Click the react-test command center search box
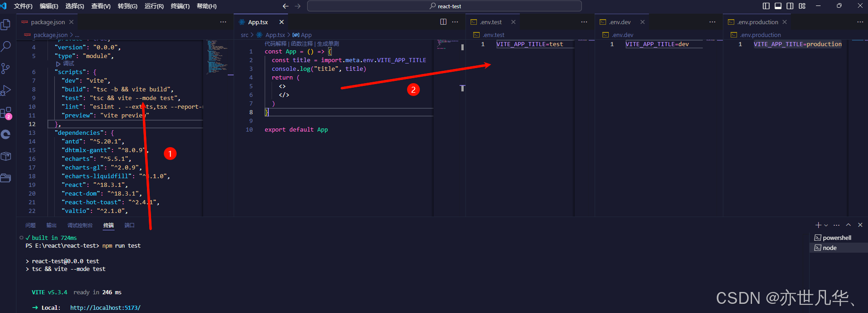Viewport: 868px width, 313px height. coord(444,6)
